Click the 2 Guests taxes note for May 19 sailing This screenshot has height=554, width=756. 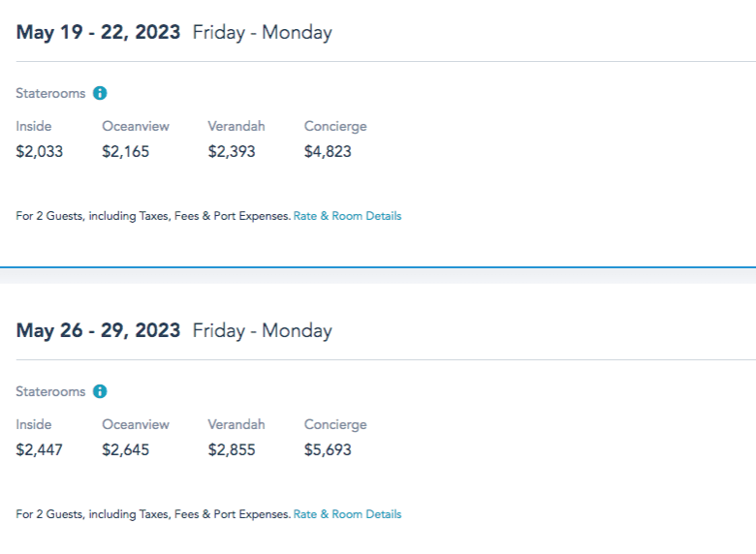(x=153, y=216)
